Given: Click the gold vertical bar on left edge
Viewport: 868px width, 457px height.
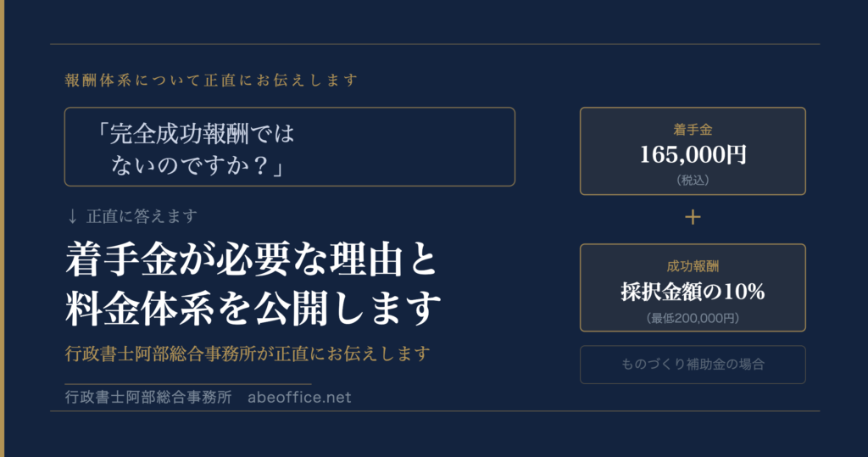Looking at the screenshot, I should pyautogui.click(x=3, y=228).
